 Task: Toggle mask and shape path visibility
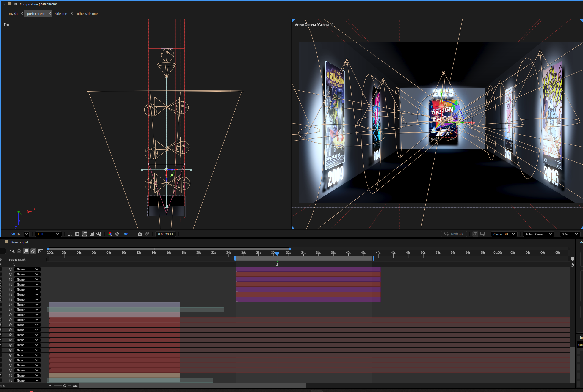coord(84,234)
